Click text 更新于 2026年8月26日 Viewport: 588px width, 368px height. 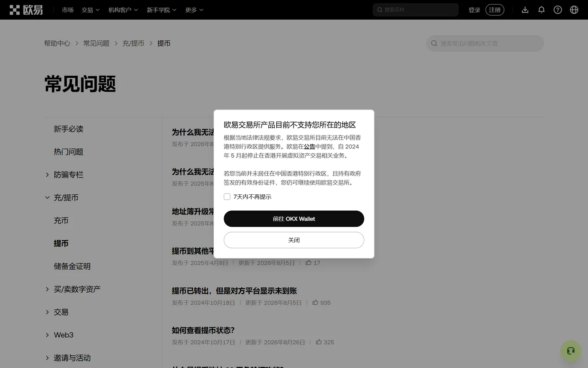click(x=275, y=342)
